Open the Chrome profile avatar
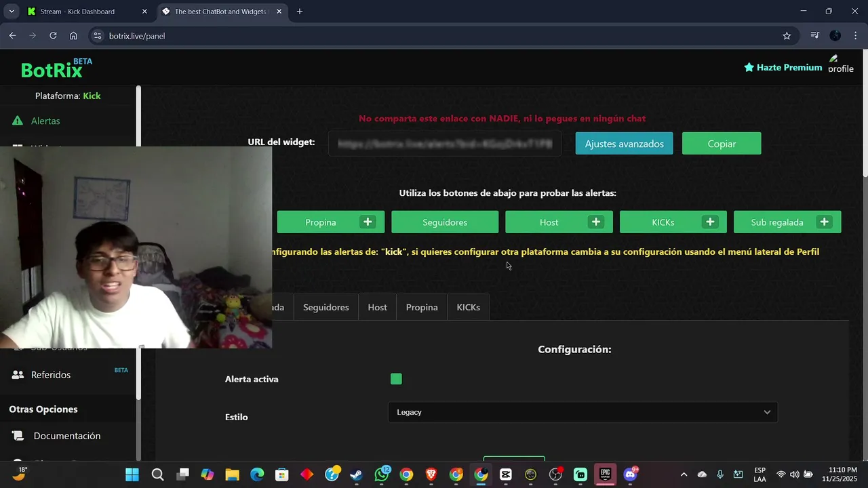This screenshot has width=868, height=488. (835, 36)
